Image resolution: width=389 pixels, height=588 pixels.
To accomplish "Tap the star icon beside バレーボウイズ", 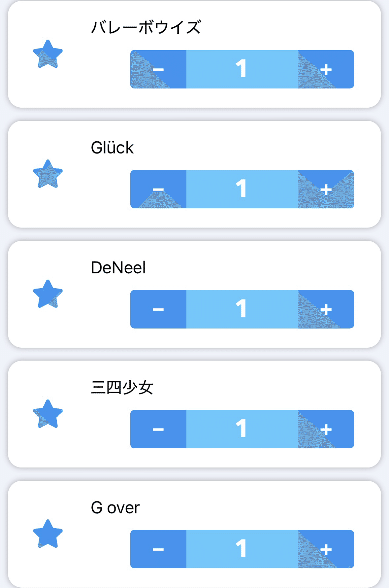I will tap(48, 54).
